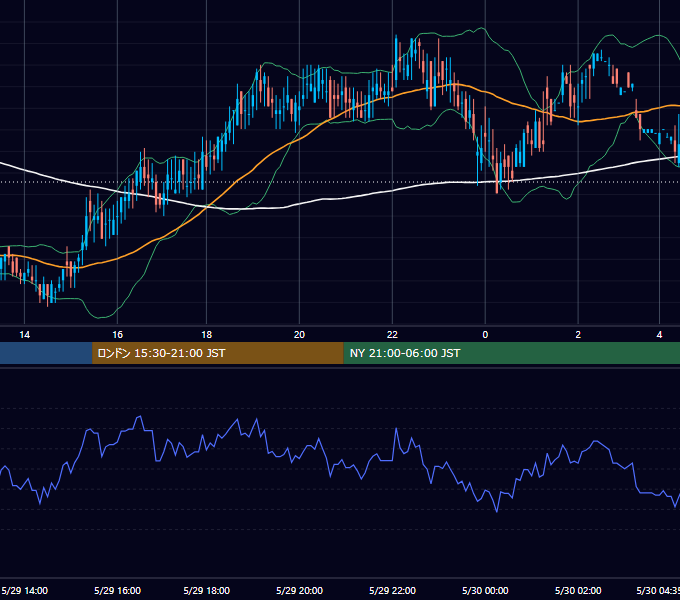Click the hour label 14 on the time axis
Image resolution: width=680 pixels, height=600 pixels.
click(25, 335)
